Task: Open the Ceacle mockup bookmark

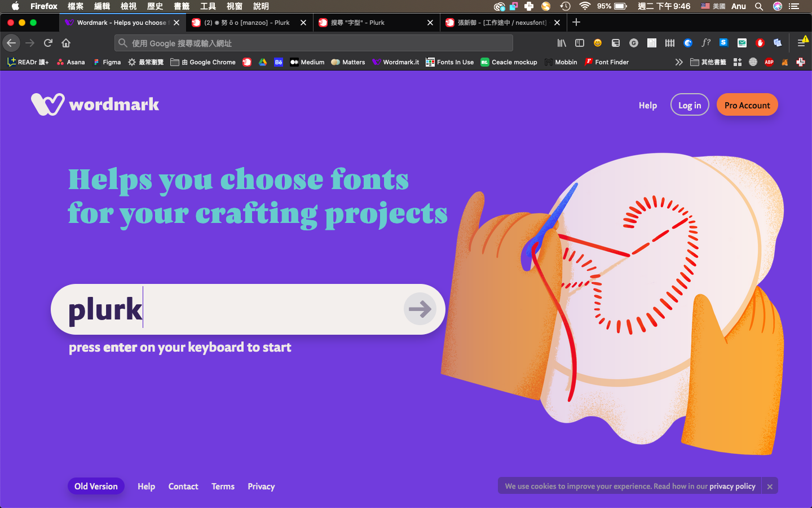Action: coord(509,62)
